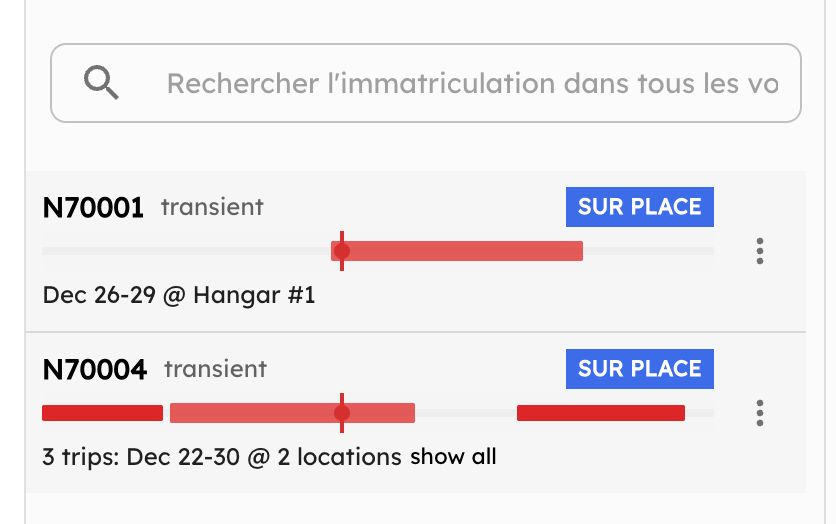
Task: Click the magnifying glass search icon
Action: point(102,82)
